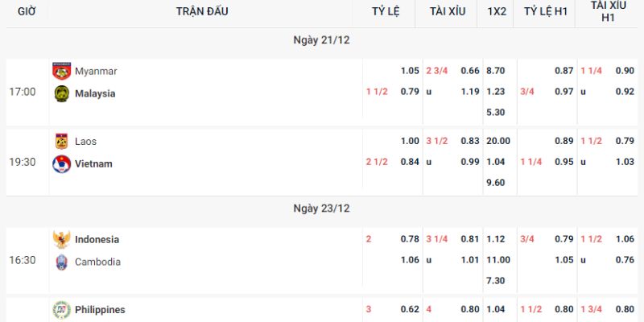This screenshot has height=322, width=644.
Task: Open the Vietnam team link
Action: [x=93, y=164]
